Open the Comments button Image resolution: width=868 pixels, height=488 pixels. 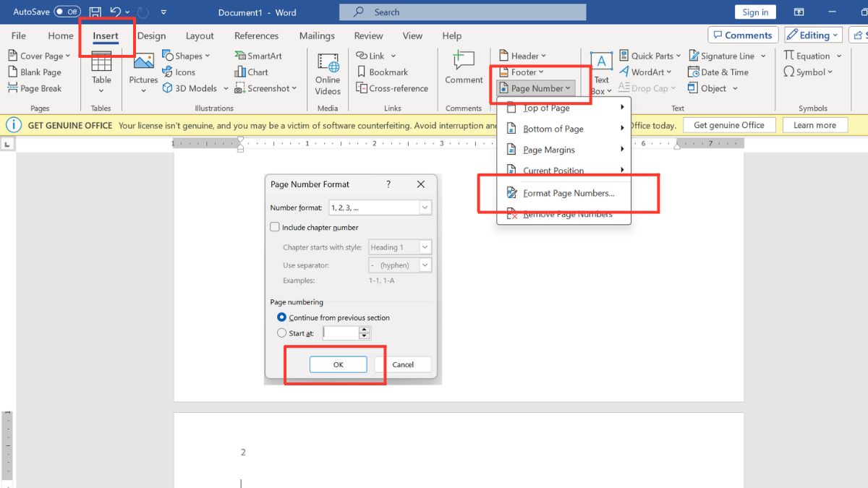(x=743, y=35)
